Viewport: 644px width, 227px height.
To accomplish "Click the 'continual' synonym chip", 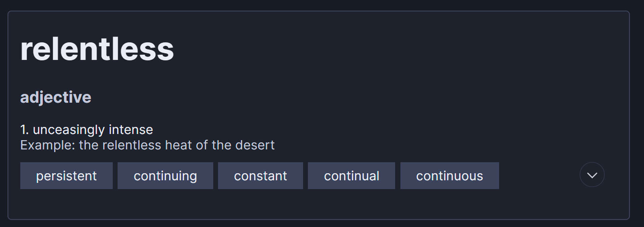I will point(352,176).
